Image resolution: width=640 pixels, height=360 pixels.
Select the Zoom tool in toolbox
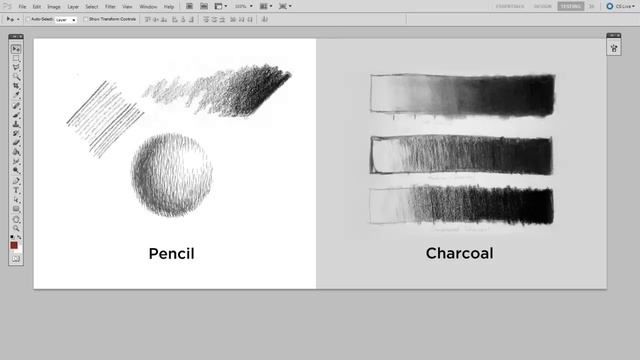(x=16, y=228)
